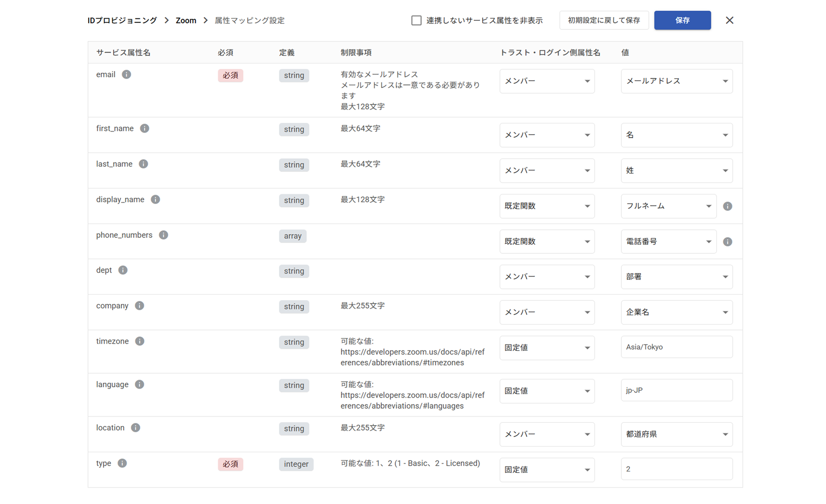Open email row メンバー dropdown
Viewport: 826px width, 504px height.
click(x=547, y=81)
